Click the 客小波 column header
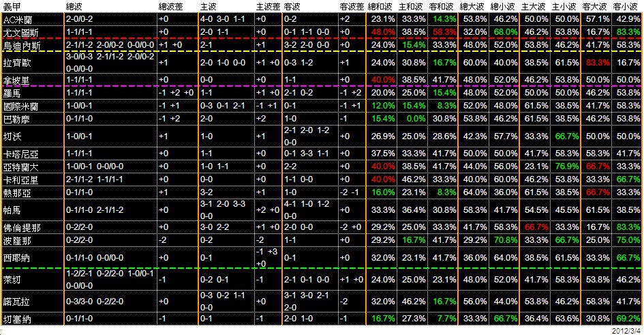644x335 pixels. click(x=626, y=7)
